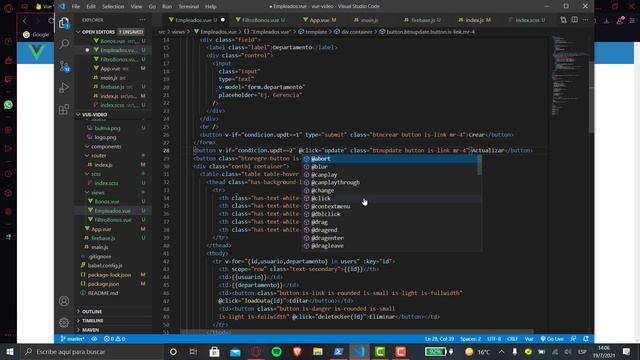Click the Split Editor Right icon
Image resolution: width=640 pixels, height=360 pixels.
(574, 20)
